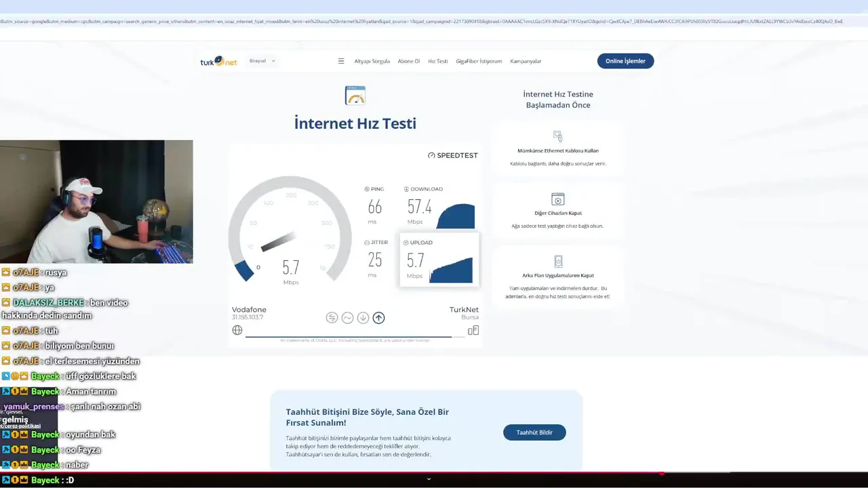
Task: Click the active upload phase icon
Action: point(378,317)
